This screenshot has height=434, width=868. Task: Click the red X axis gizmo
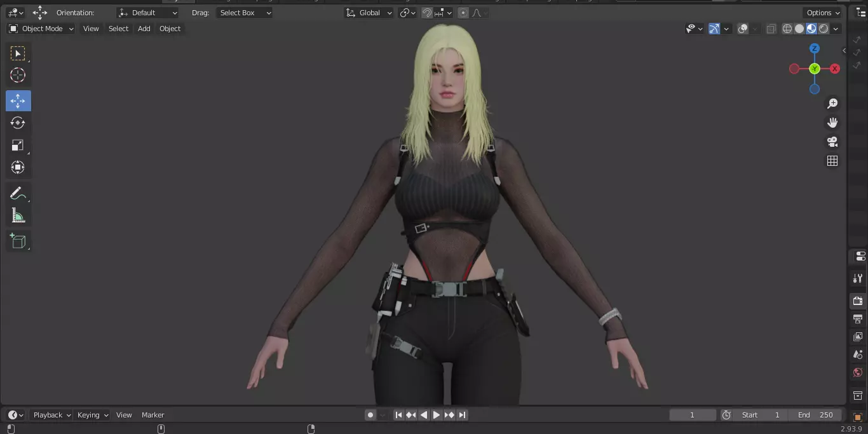pyautogui.click(x=835, y=69)
